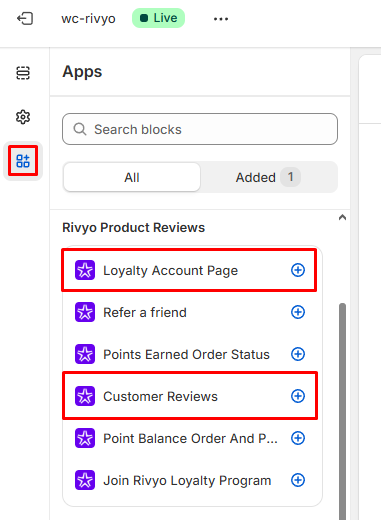Switch to the Added tab
381x520 pixels.
pyautogui.click(x=268, y=177)
